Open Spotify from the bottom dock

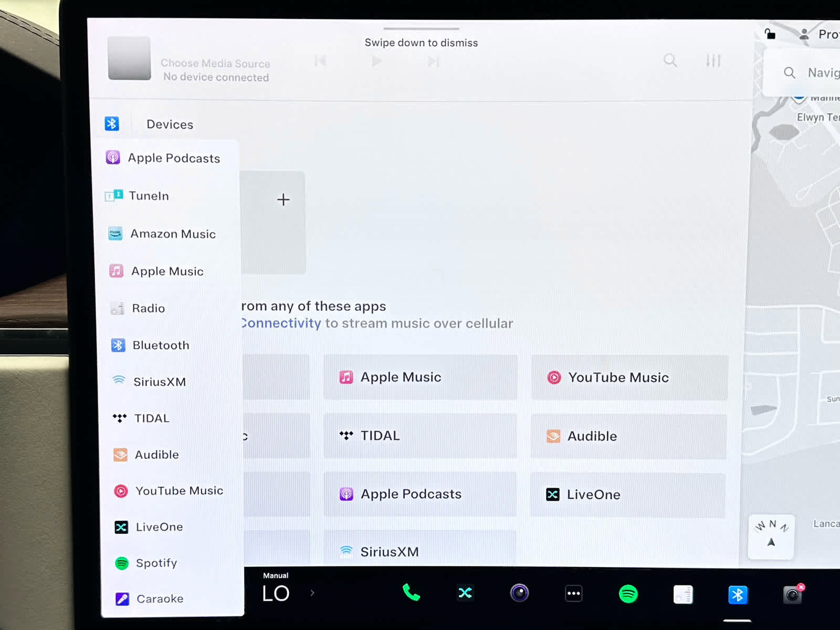click(x=628, y=594)
